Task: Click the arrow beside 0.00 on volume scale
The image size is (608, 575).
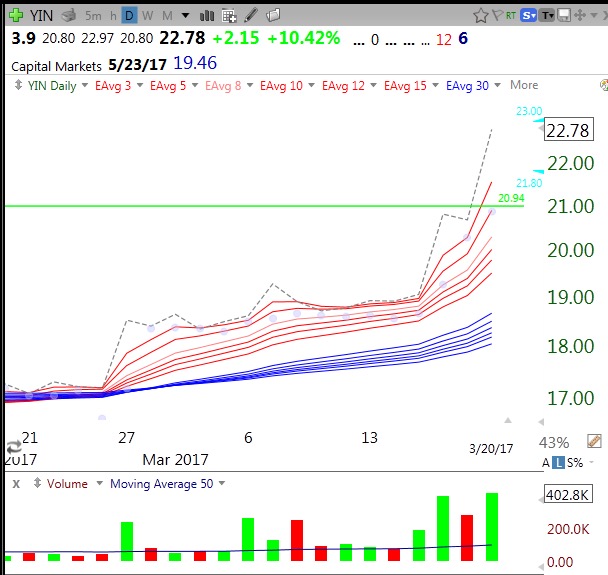Action: click(541, 566)
